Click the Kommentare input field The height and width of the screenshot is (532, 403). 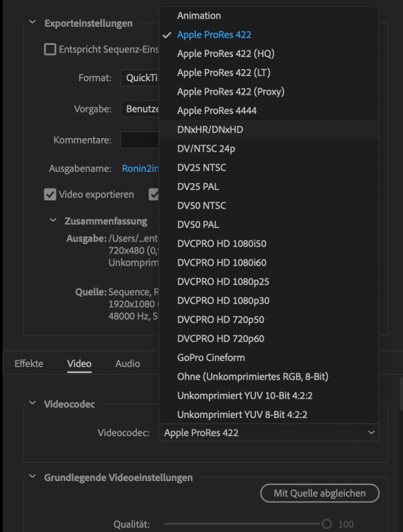(x=140, y=140)
